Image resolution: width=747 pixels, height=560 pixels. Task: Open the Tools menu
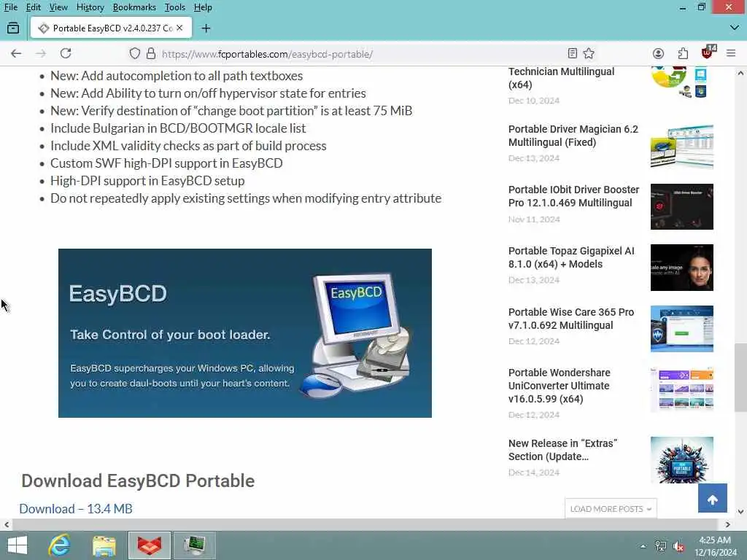coord(175,7)
